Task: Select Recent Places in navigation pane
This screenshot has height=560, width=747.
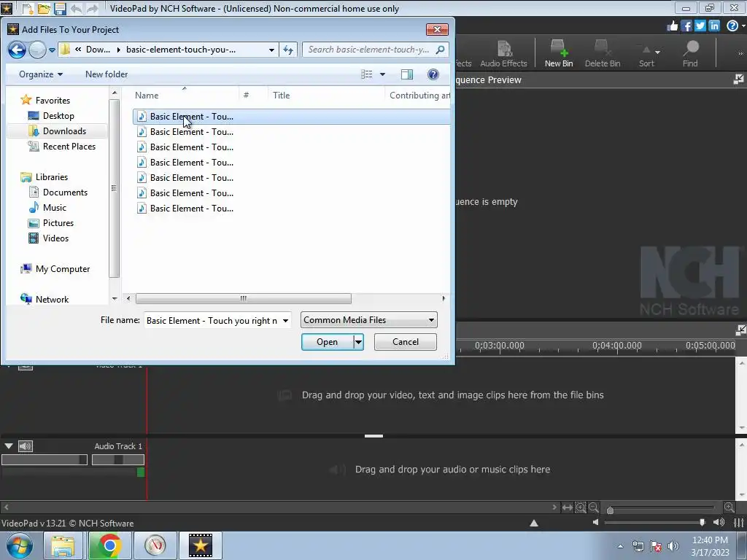Action: click(x=69, y=146)
